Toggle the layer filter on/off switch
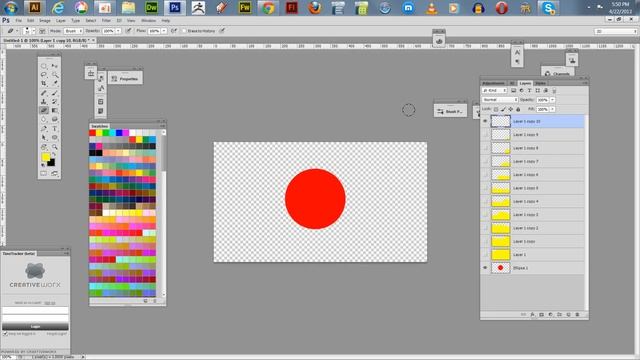Viewport: 640px width, 360px height. (x=554, y=91)
